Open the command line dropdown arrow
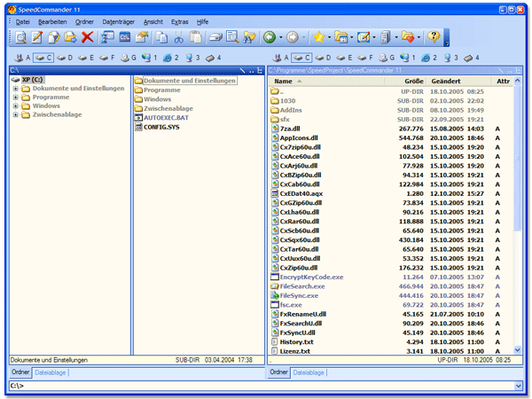The image size is (532, 399). (519, 387)
